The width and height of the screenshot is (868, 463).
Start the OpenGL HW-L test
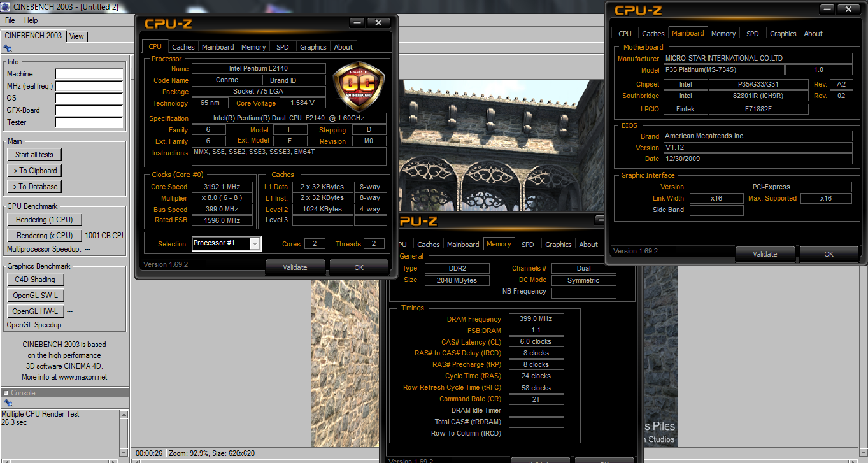tap(35, 311)
